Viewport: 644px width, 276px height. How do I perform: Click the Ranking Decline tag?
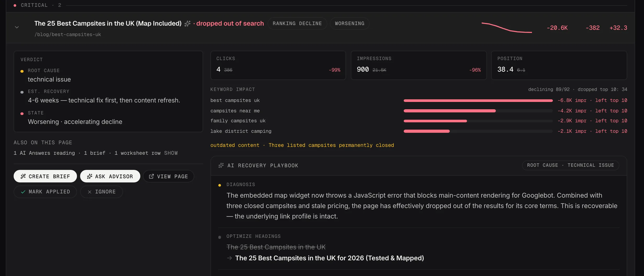[x=297, y=24]
